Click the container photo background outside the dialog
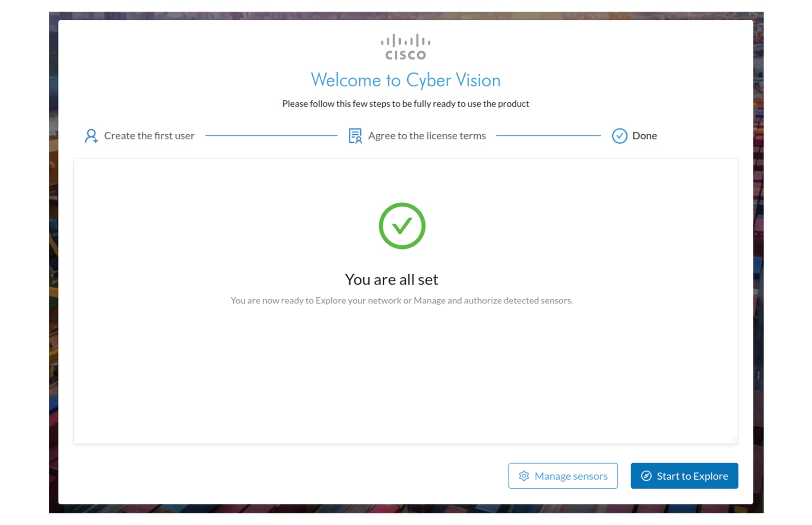 point(54,259)
